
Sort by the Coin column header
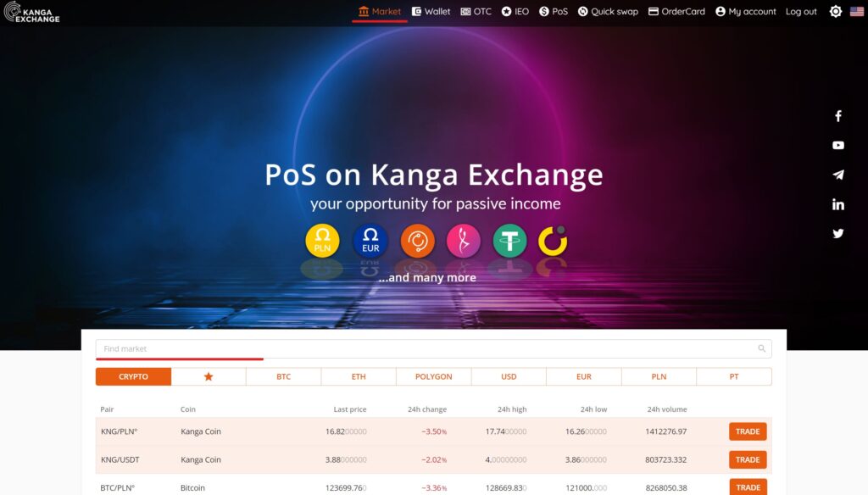click(187, 409)
